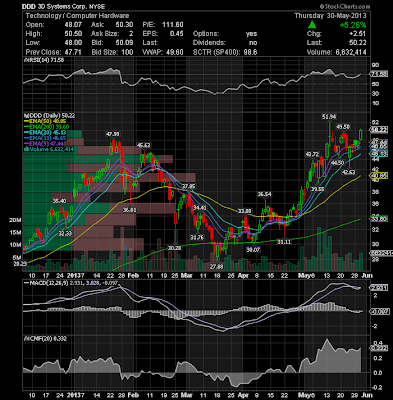Screen dimensions: 393x400
Task: Click the 31.75 price label
Action: [197, 238]
